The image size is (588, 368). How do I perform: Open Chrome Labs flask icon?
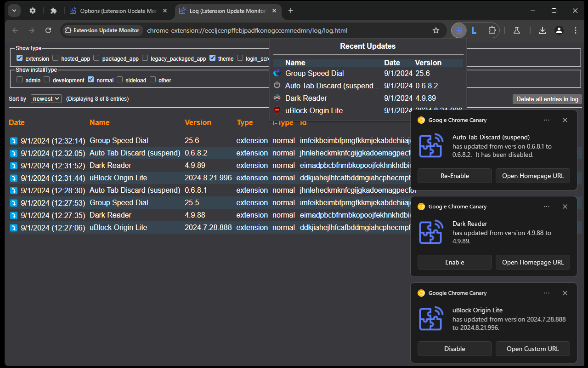point(517,30)
